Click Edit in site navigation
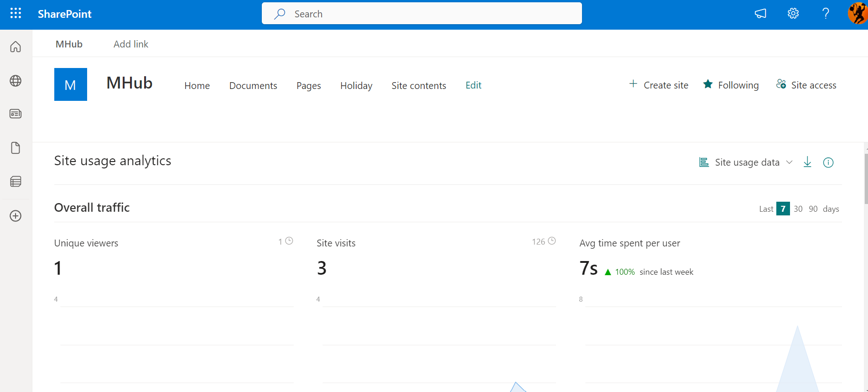The image size is (868, 392). [473, 85]
